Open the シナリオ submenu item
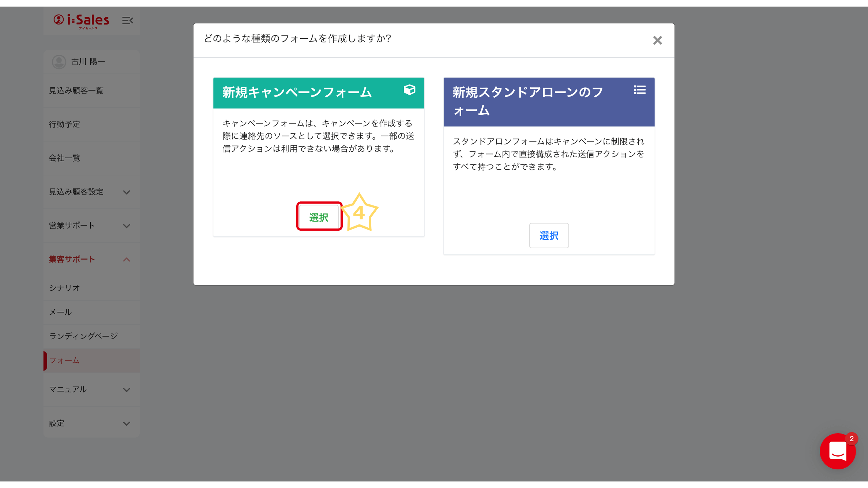 coord(64,288)
